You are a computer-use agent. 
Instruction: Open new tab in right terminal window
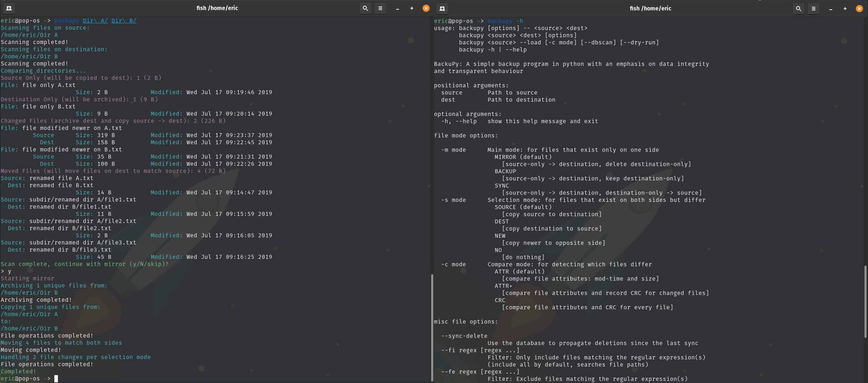coord(442,8)
